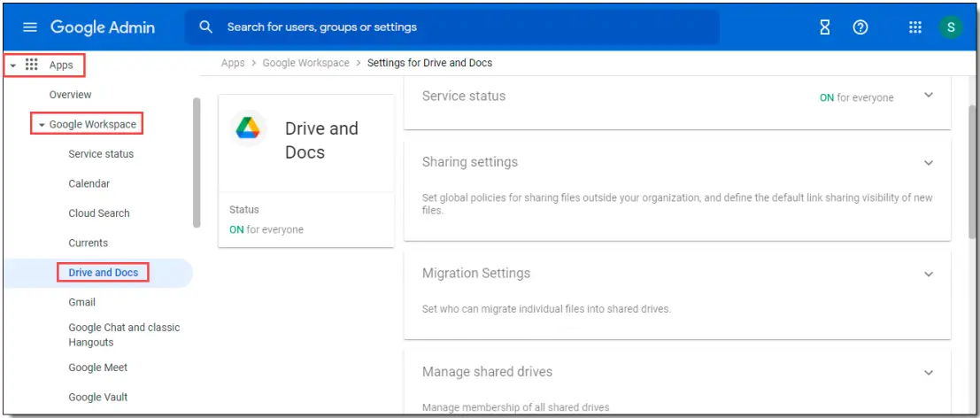Collapse the Google Workspace arrow
Screen dimensions: 980x418
pos(42,125)
